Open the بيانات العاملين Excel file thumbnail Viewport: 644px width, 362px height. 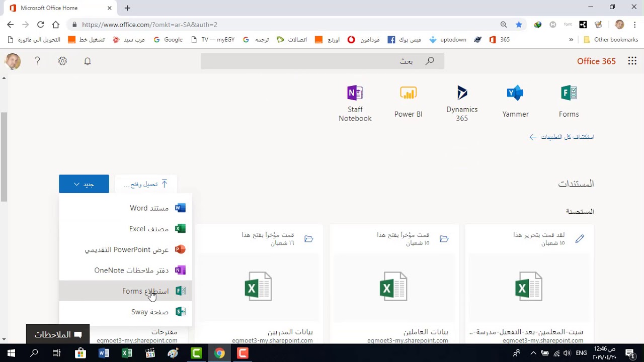pyautogui.click(x=393, y=287)
